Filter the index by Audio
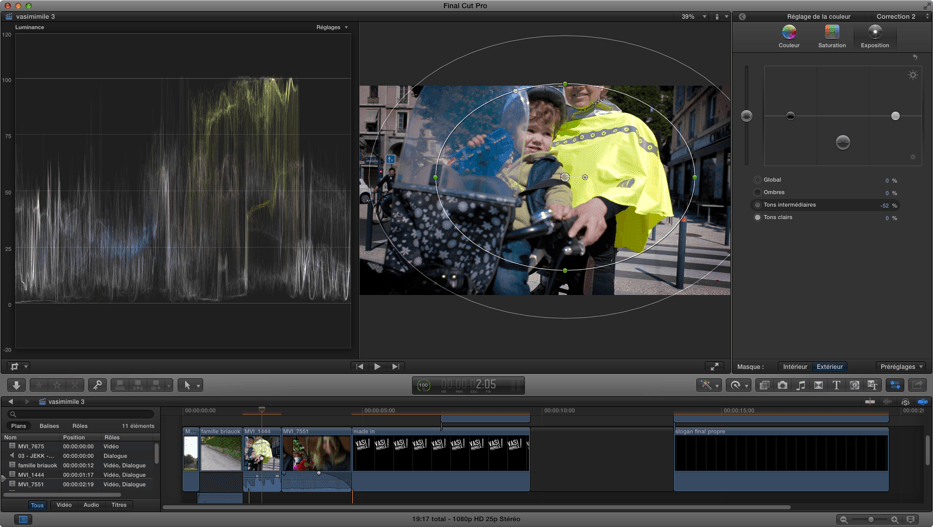The height and width of the screenshot is (527, 933). 91,505
